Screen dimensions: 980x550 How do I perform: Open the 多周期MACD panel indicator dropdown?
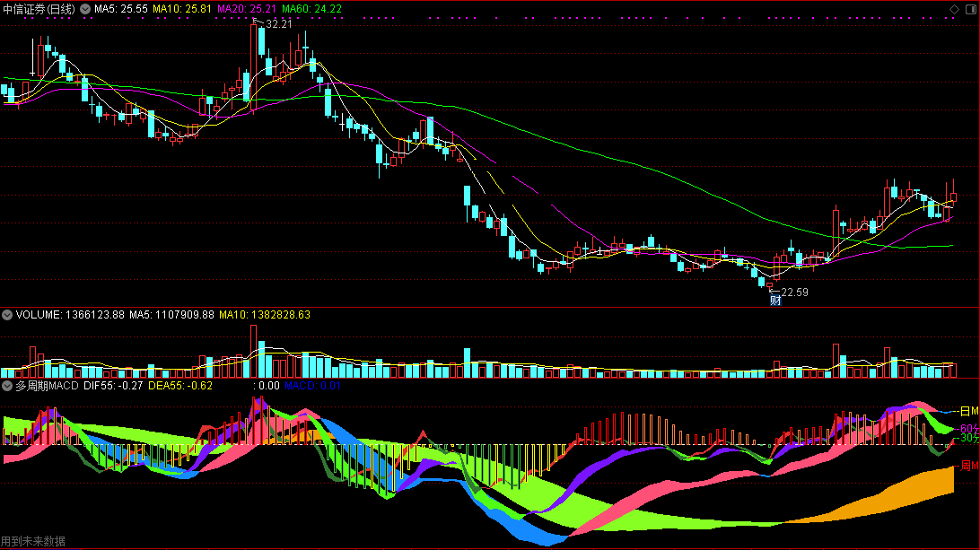pyautogui.click(x=7, y=386)
